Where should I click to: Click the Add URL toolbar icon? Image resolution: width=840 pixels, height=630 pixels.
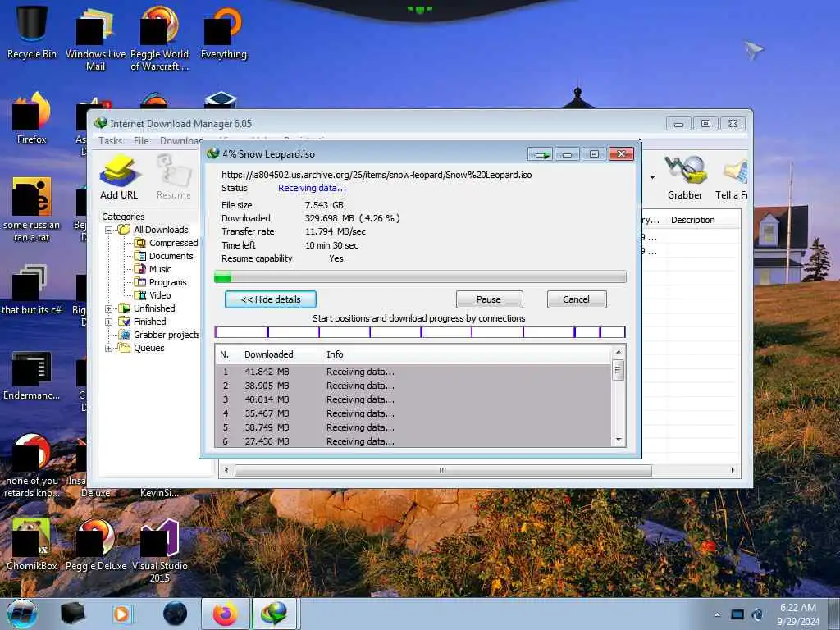119,177
